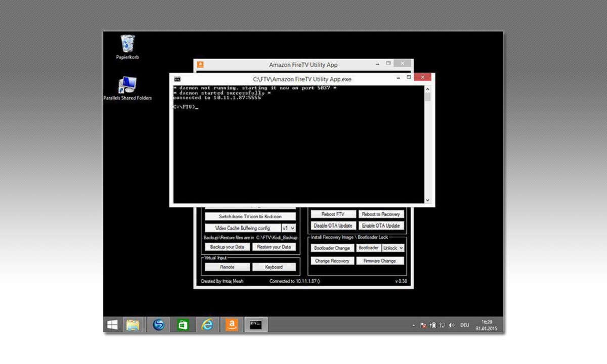Image resolution: width=607 pixels, height=364 pixels.
Task: Click 'connected to 10.11.1.87:5555' console line
Action: 217,98
